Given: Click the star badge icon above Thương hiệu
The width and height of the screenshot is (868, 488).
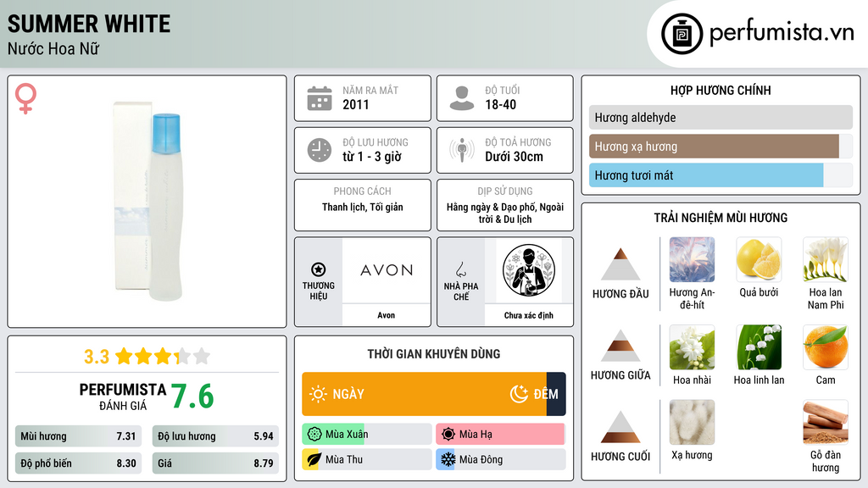Looking at the screenshot, I should [x=319, y=269].
